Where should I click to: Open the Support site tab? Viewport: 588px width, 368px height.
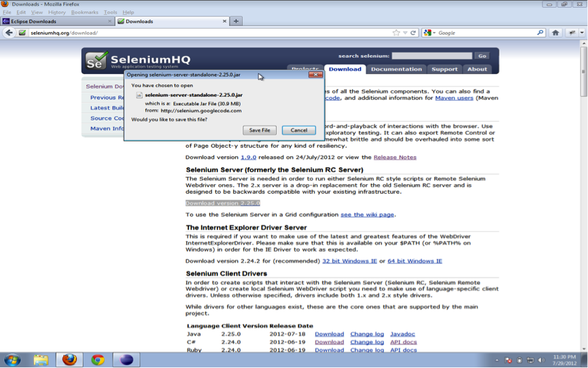(445, 69)
